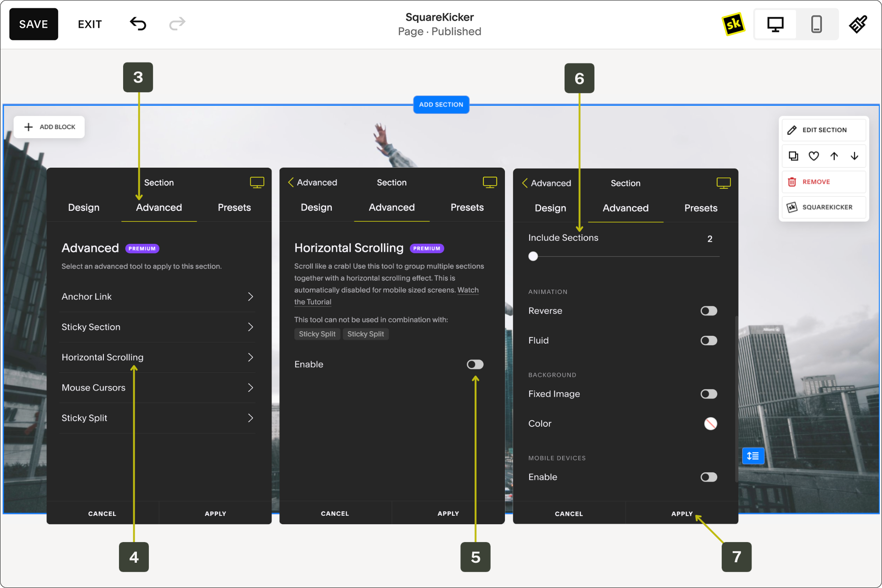Select Design tab in middle panel

(316, 208)
